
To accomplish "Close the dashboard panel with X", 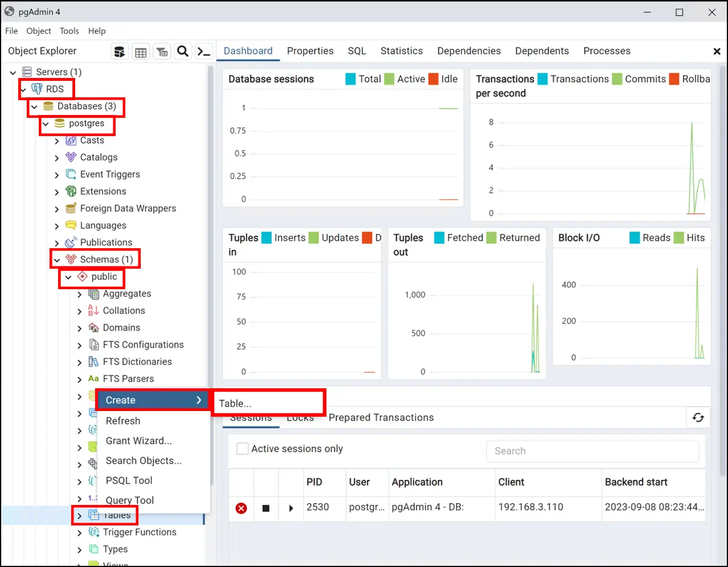I will coord(717,51).
